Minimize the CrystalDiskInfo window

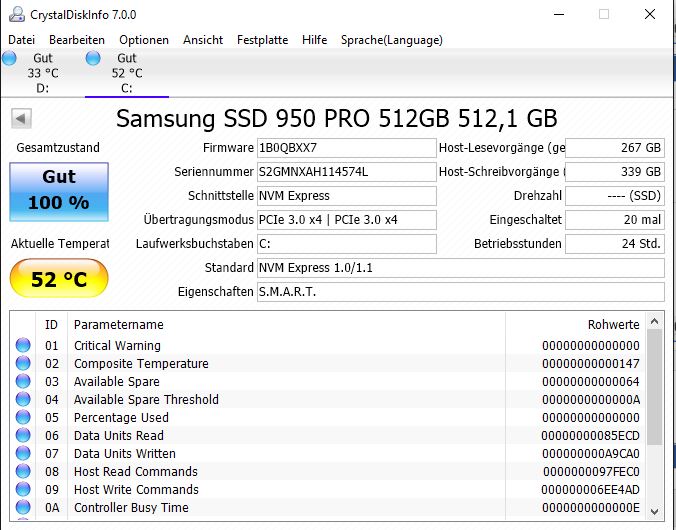[559, 15]
